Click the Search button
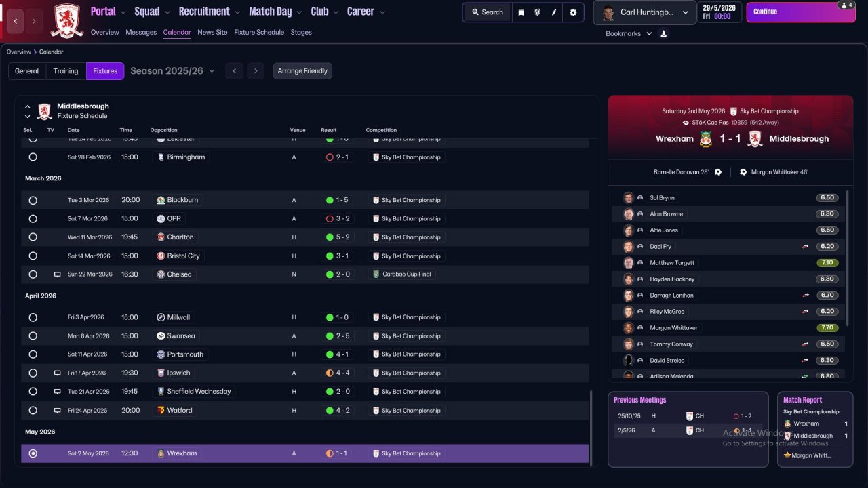 point(487,12)
